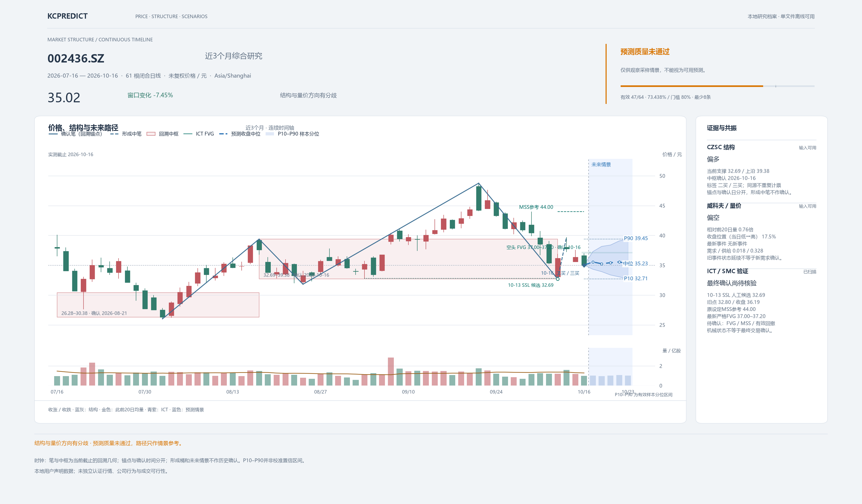Screen dimensions: 862x504
Task: Click the 回溯中枢 pink legend swatch
Action: click(151, 134)
